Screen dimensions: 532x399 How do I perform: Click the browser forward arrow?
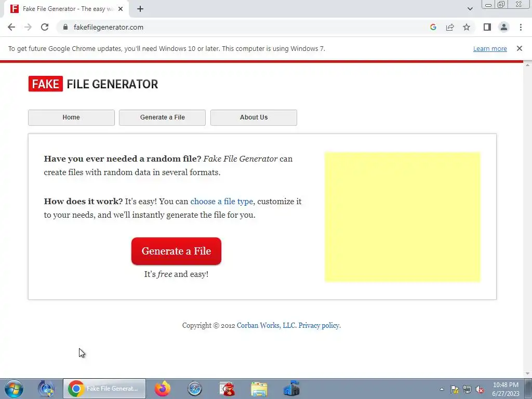(28, 27)
